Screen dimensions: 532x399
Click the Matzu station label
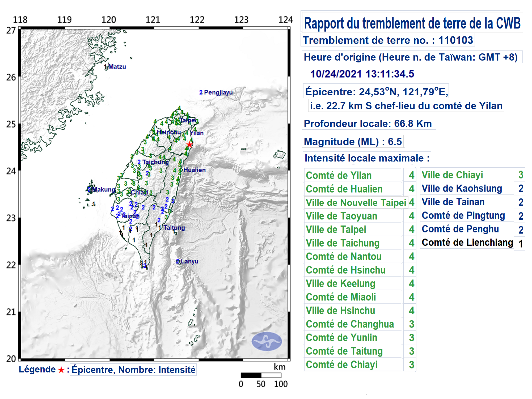[117, 67]
